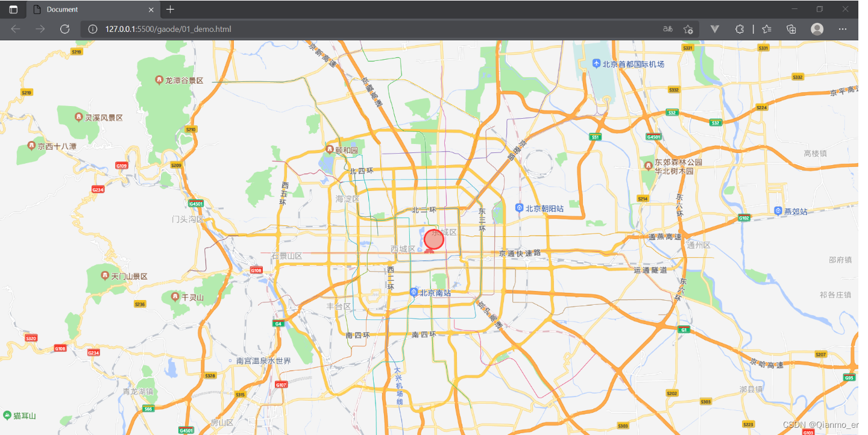Click the 京西十八潭 scenic icon
Image resolution: width=868 pixels, height=435 pixels.
[31, 146]
